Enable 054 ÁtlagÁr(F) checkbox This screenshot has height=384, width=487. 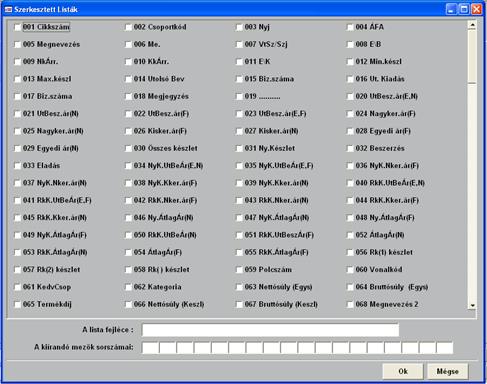click(x=128, y=252)
